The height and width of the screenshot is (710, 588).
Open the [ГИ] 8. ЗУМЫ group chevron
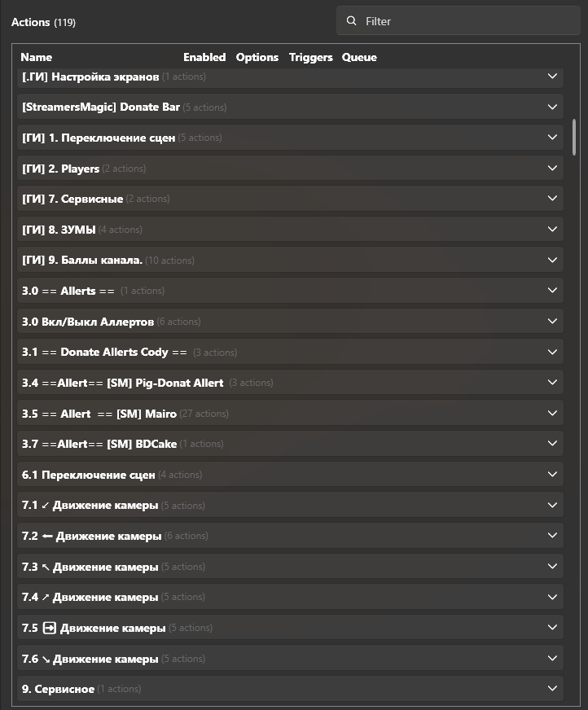click(x=552, y=230)
